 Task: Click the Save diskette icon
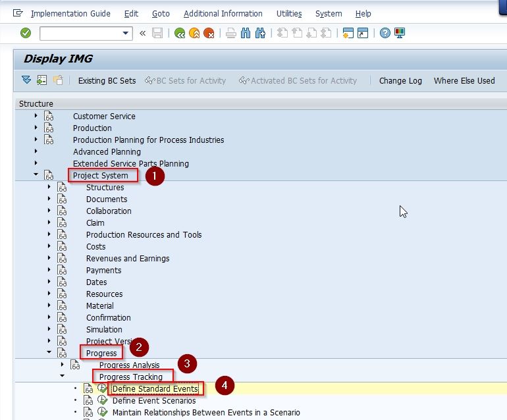point(157,33)
